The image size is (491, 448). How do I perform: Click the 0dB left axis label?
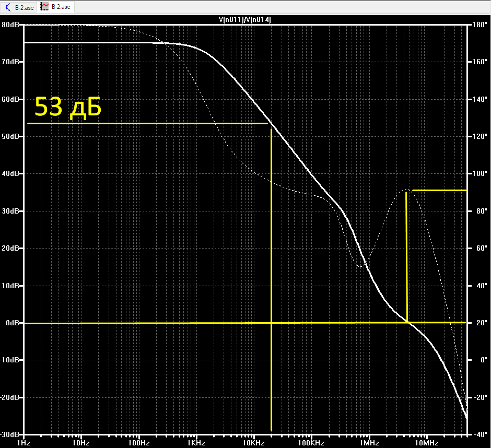(13, 323)
